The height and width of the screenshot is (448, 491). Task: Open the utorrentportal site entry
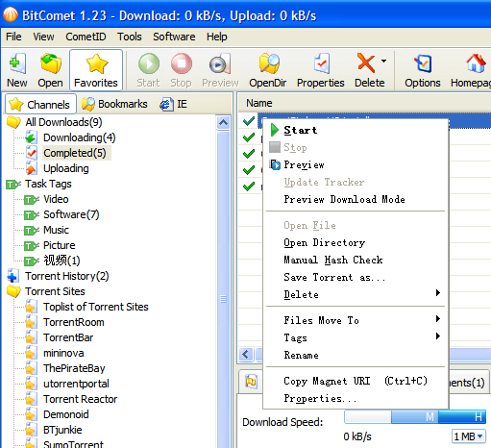[x=76, y=384]
